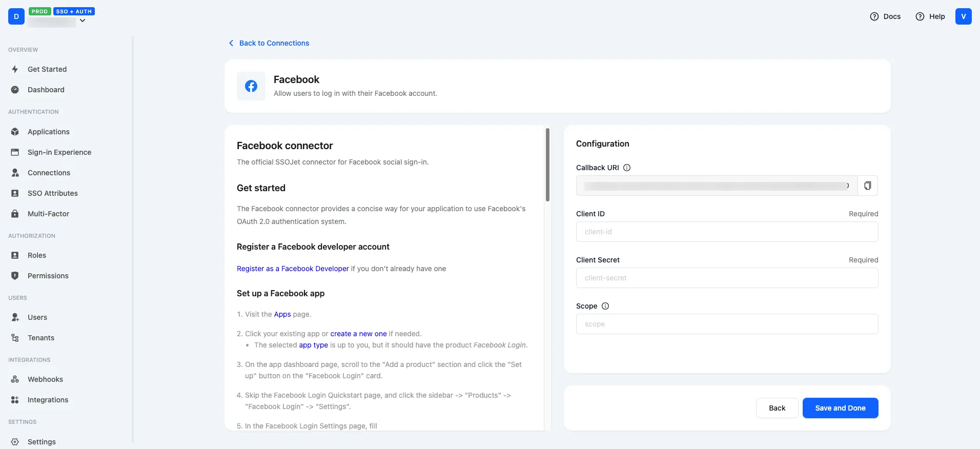Open the Docs page
Image resolution: width=980 pixels, height=449 pixels.
tap(885, 16)
